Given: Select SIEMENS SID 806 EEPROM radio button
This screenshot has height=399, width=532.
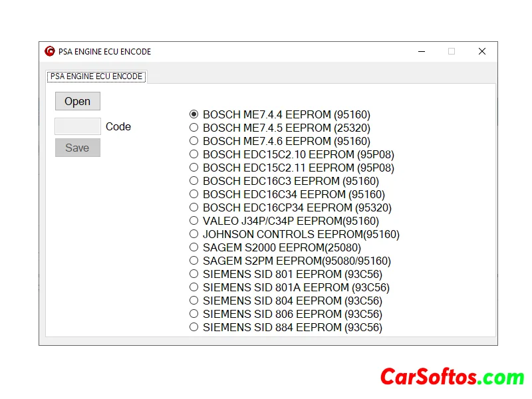Looking at the screenshot, I should [194, 314].
